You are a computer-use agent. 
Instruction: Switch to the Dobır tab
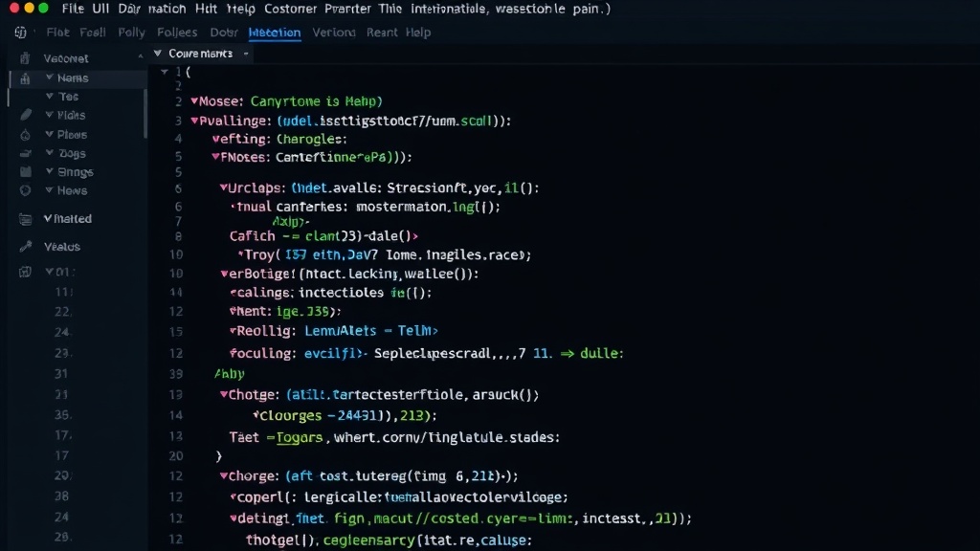click(224, 33)
